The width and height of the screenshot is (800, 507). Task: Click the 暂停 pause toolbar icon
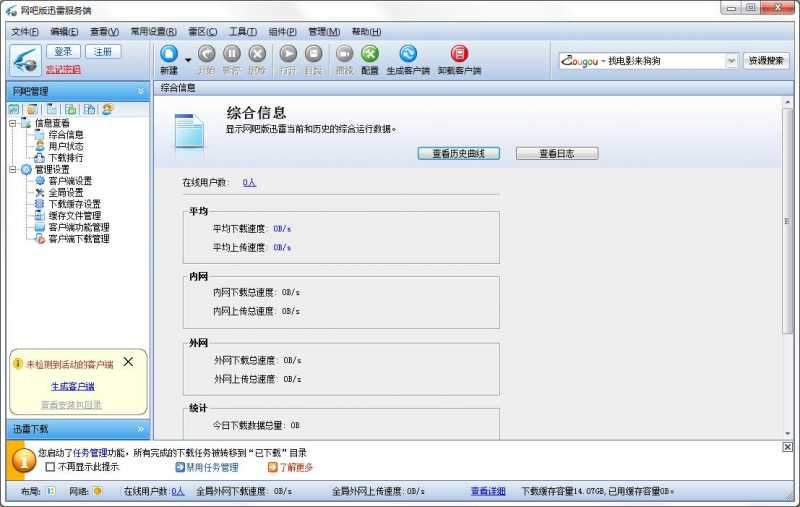click(x=232, y=54)
